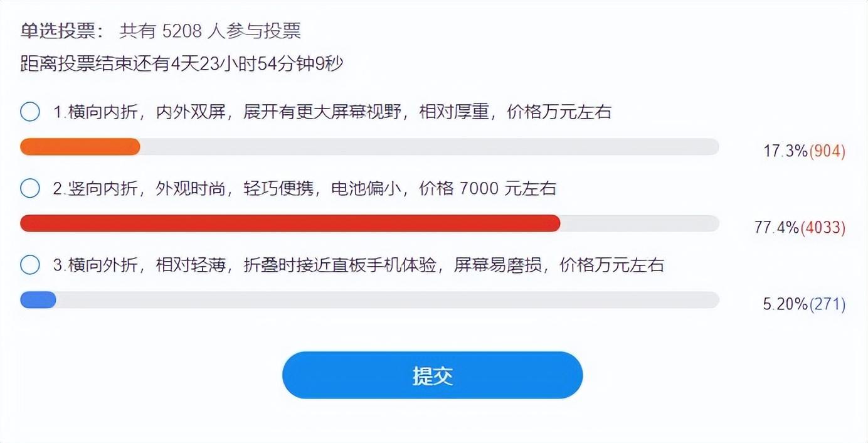
Task: Select radio button for option 1 横向内折
Action: point(30,112)
